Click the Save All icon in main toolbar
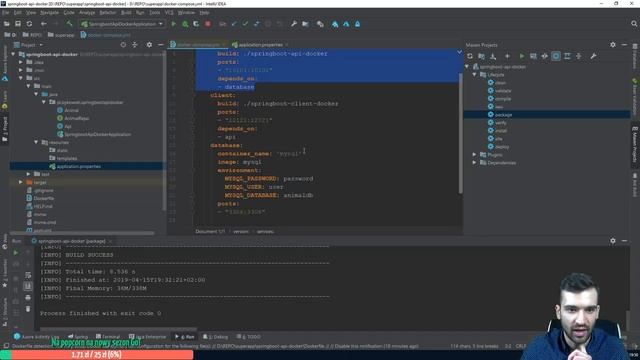The image size is (640, 360). (18, 24)
